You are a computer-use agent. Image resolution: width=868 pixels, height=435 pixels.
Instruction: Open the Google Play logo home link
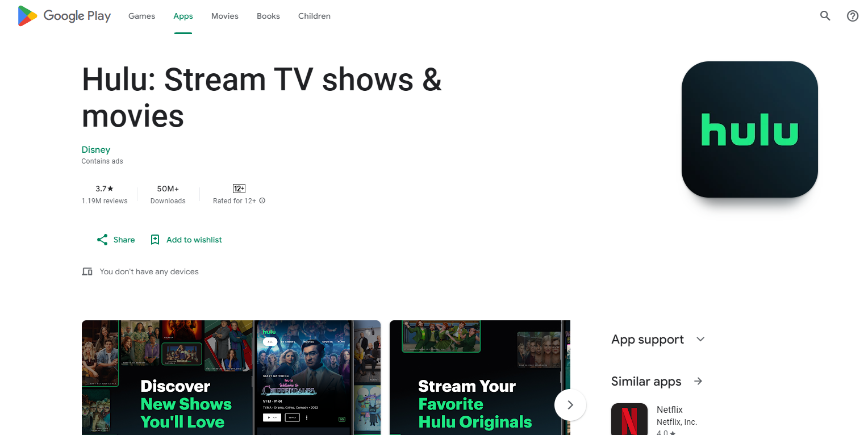pos(64,16)
